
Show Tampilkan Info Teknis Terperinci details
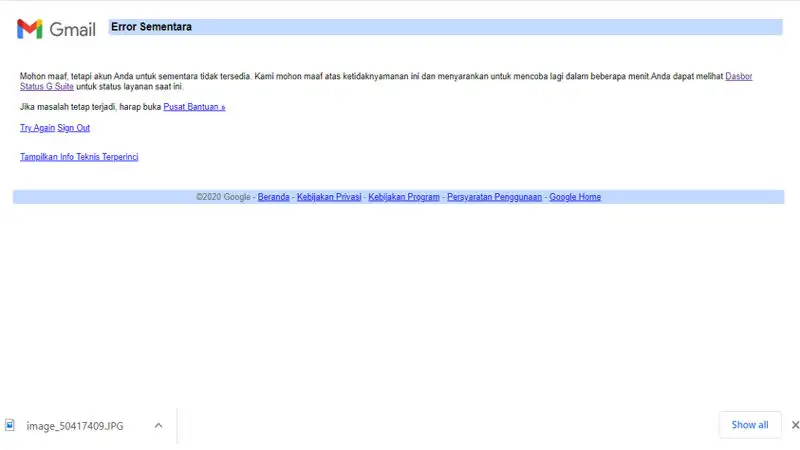pos(79,157)
